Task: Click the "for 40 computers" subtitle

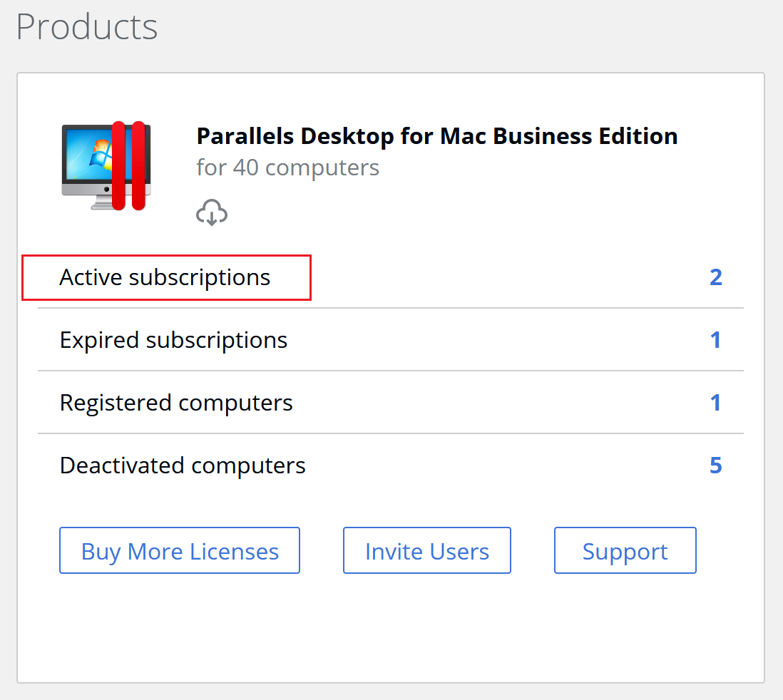Action: pos(287,168)
